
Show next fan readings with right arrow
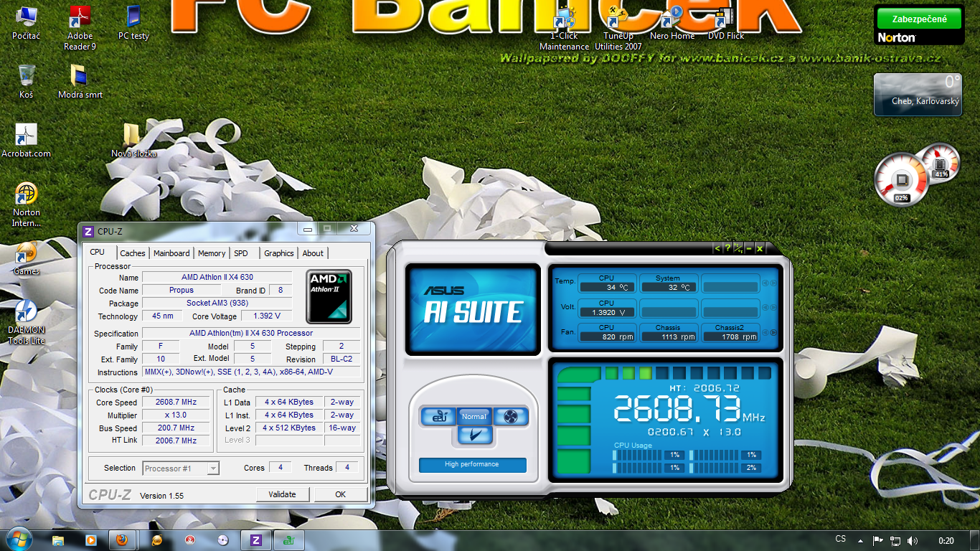[772, 332]
